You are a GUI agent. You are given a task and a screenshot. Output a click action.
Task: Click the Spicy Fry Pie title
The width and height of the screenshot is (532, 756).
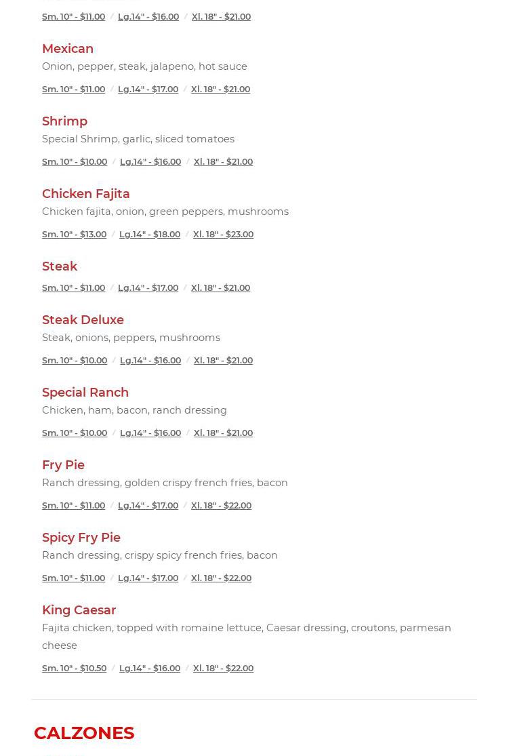pyautogui.click(x=81, y=537)
